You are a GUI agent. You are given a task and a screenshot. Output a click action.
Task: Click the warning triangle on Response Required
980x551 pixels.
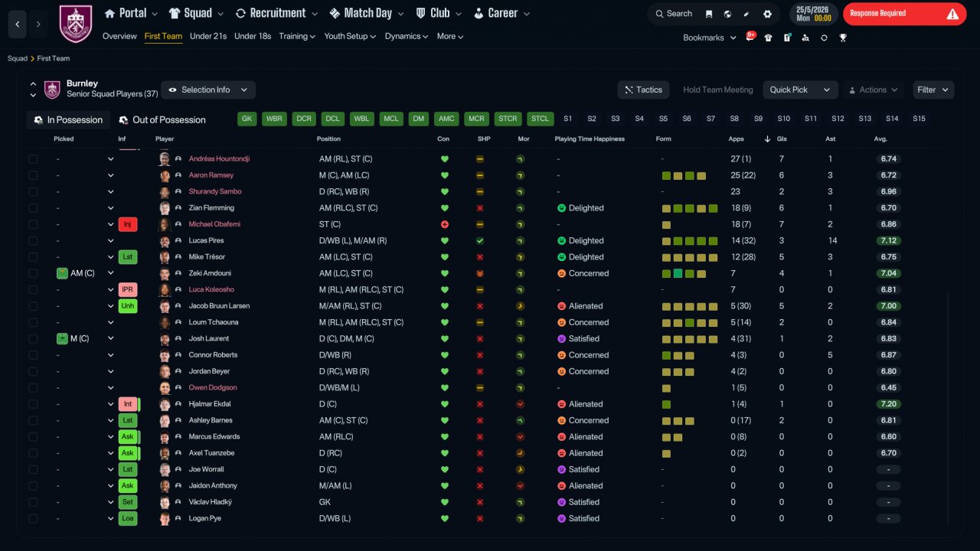pos(952,14)
